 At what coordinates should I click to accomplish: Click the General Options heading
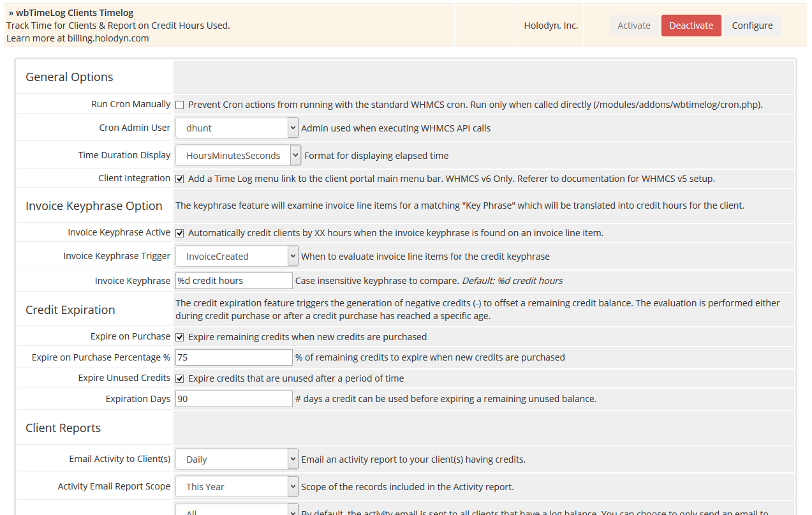click(69, 77)
